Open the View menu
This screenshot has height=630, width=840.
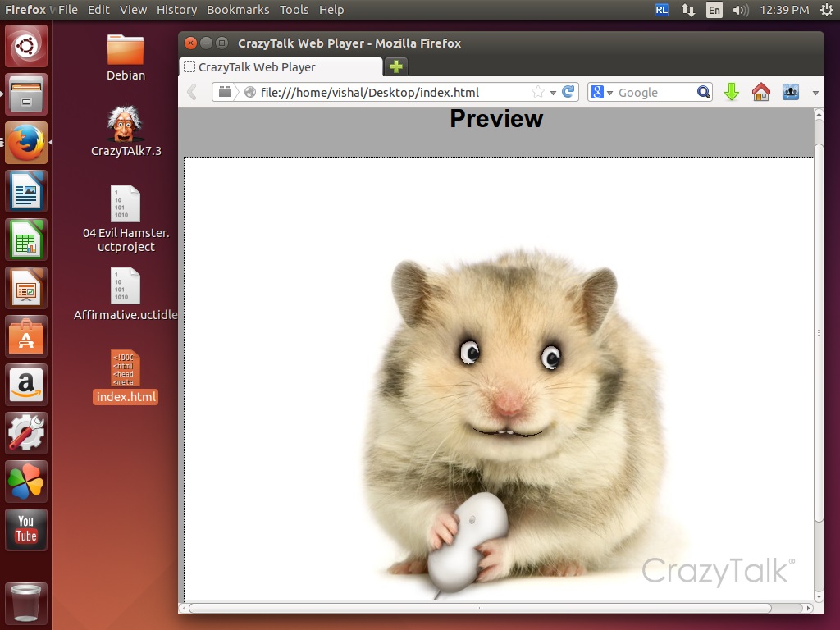[x=134, y=10]
